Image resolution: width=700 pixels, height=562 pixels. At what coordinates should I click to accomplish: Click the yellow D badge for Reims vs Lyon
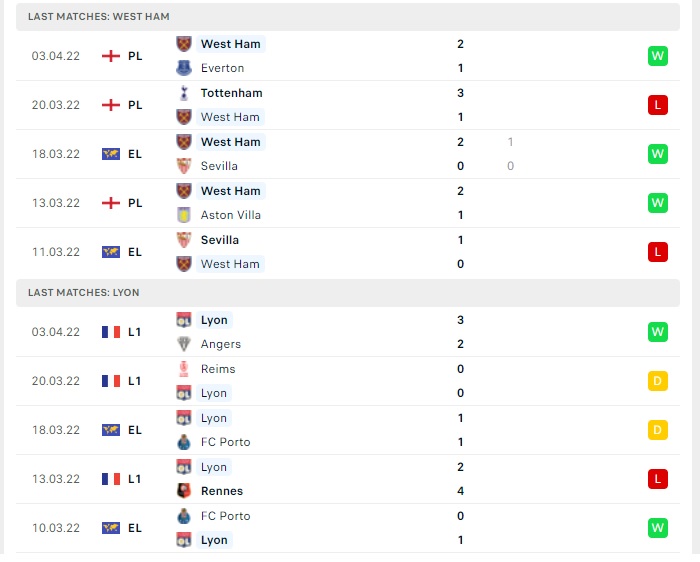pyautogui.click(x=658, y=381)
